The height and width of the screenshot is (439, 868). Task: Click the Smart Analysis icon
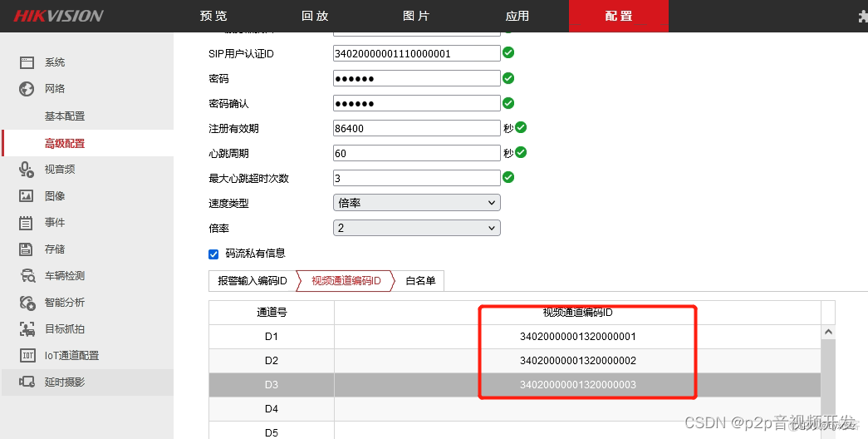click(x=27, y=302)
